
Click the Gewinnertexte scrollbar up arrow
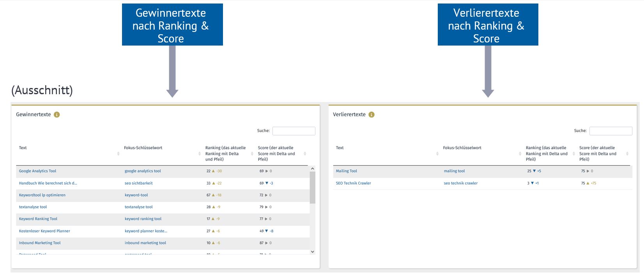(x=312, y=169)
